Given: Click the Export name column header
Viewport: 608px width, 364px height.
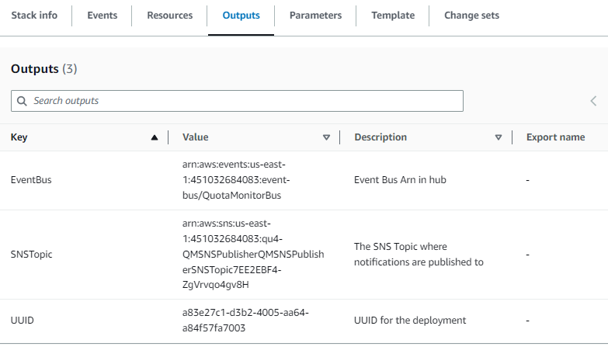Looking at the screenshot, I should pyautogui.click(x=555, y=137).
